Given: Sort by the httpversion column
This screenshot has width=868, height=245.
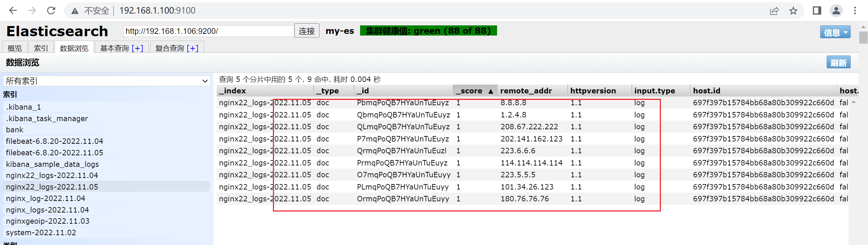Looking at the screenshot, I should [x=600, y=91].
